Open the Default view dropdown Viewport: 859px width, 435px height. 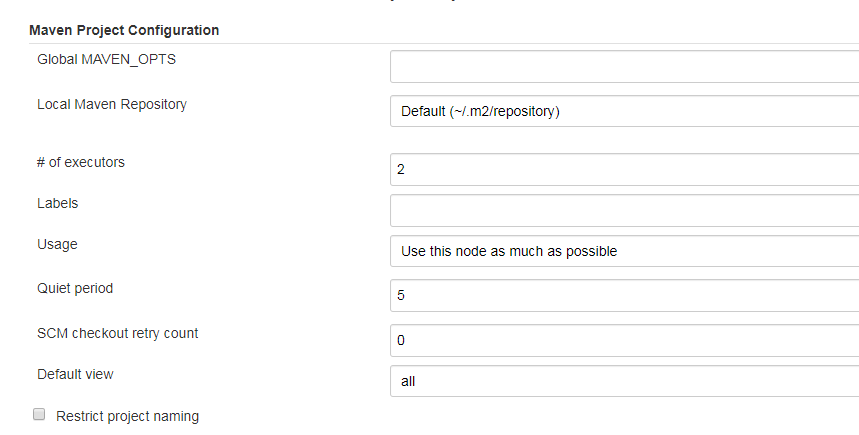click(624, 381)
